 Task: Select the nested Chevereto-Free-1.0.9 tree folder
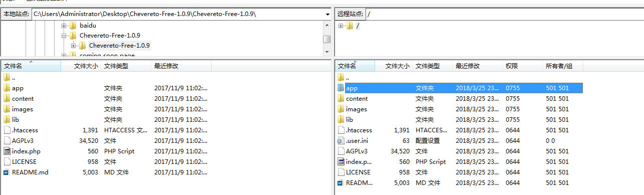119,46
